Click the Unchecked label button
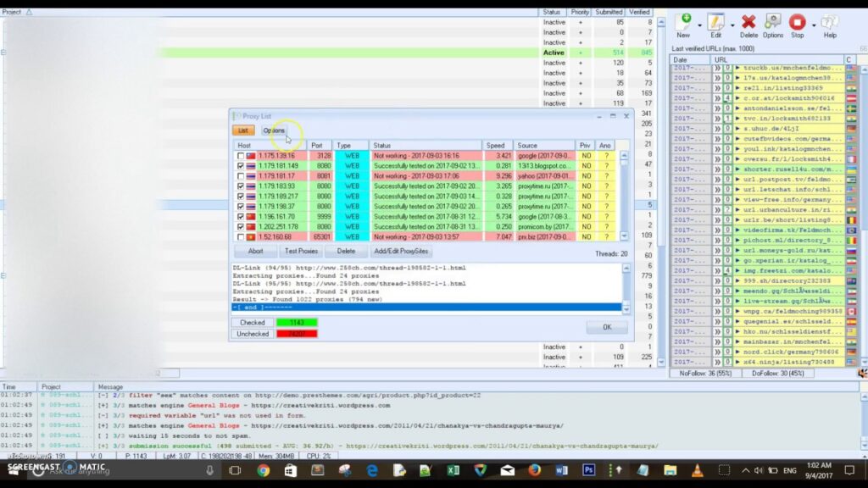The height and width of the screenshot is (488, 868). [x=252, y=334]
